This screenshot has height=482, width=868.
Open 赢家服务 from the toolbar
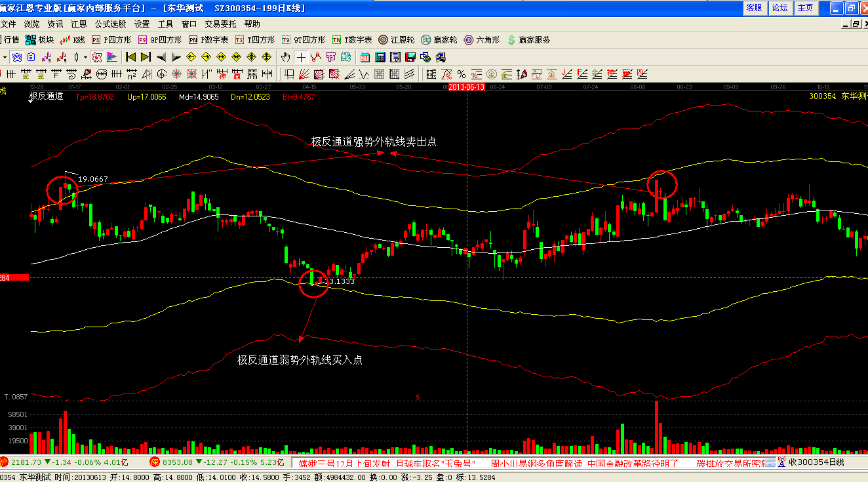[x=528, y=40]
